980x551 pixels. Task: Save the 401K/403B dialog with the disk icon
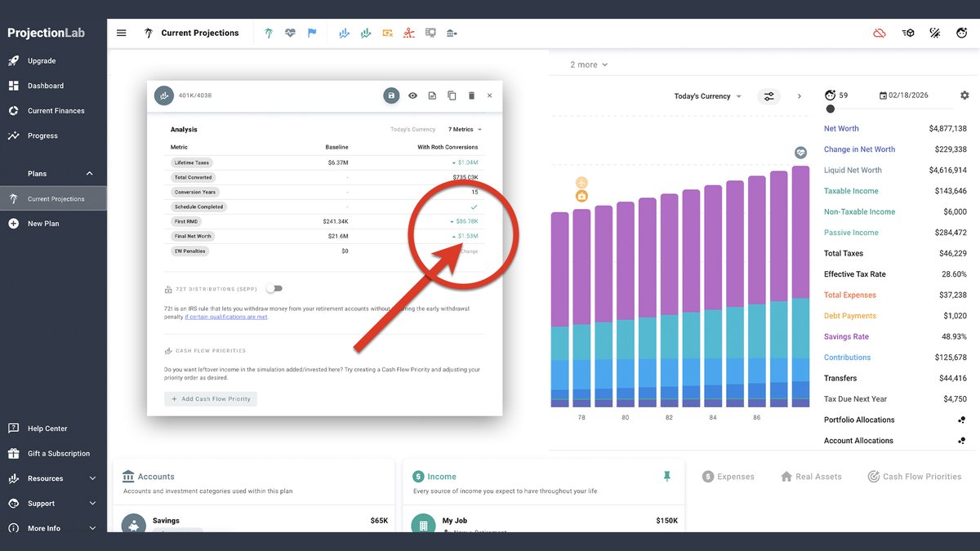pos(391,96)
